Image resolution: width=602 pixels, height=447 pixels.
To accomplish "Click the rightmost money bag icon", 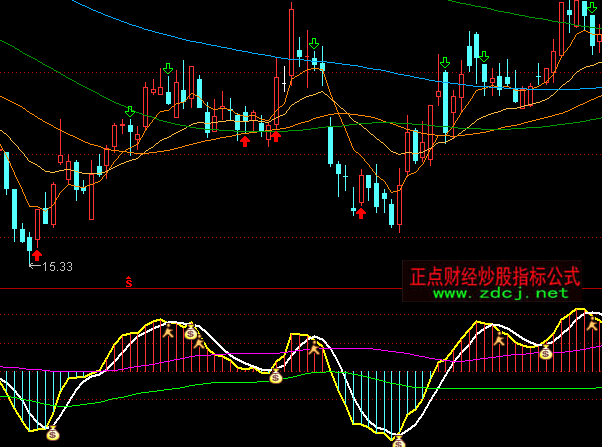I will (x=545, y=352).
